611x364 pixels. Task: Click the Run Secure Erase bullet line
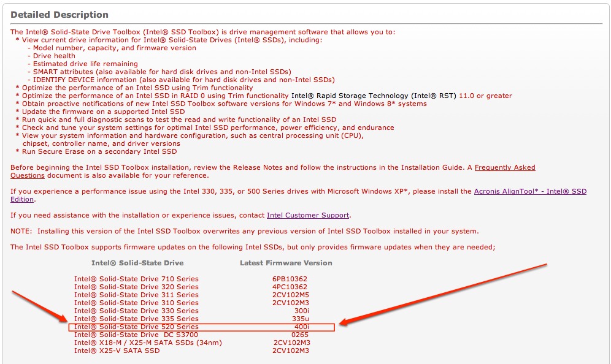(x=96, y=151)
